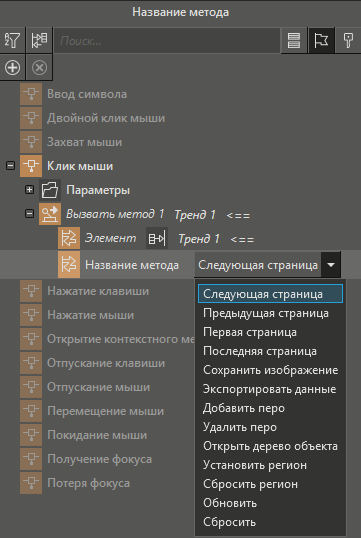Select the Захват мыши event
This screenshot has width=361, height=538.
(84, 142)
